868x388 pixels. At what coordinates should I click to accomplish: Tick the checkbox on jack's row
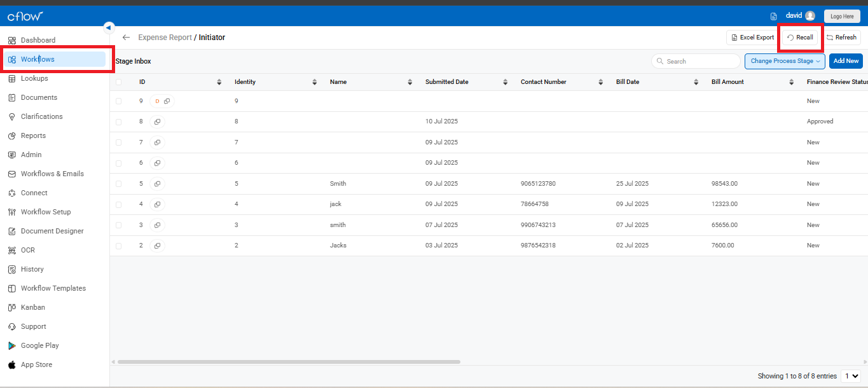pyautogui.click(x=119, y=204)
